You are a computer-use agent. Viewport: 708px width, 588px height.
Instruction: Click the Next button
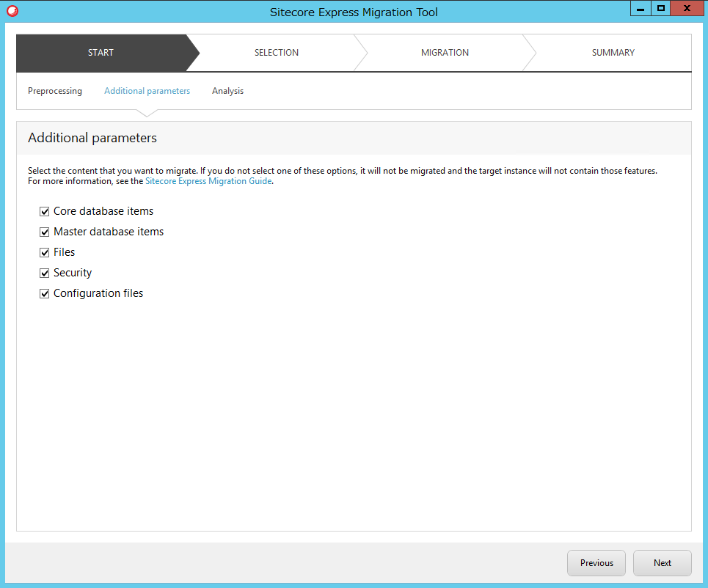click(663, 563)
